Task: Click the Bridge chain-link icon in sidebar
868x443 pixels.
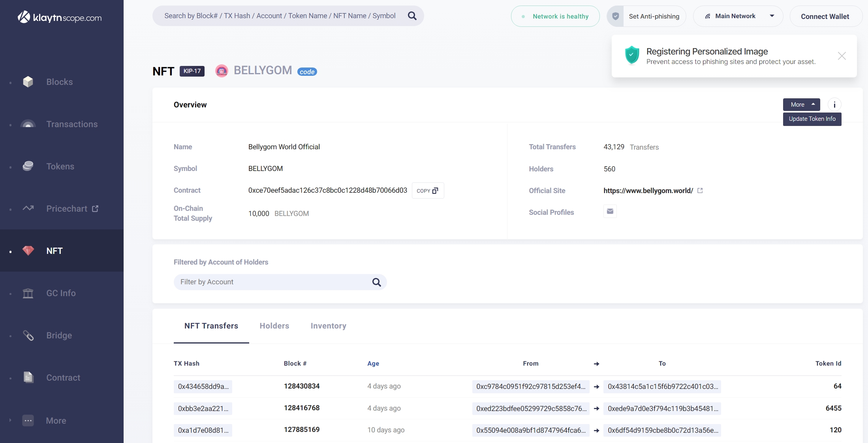Action: click(x=28, y=335)
